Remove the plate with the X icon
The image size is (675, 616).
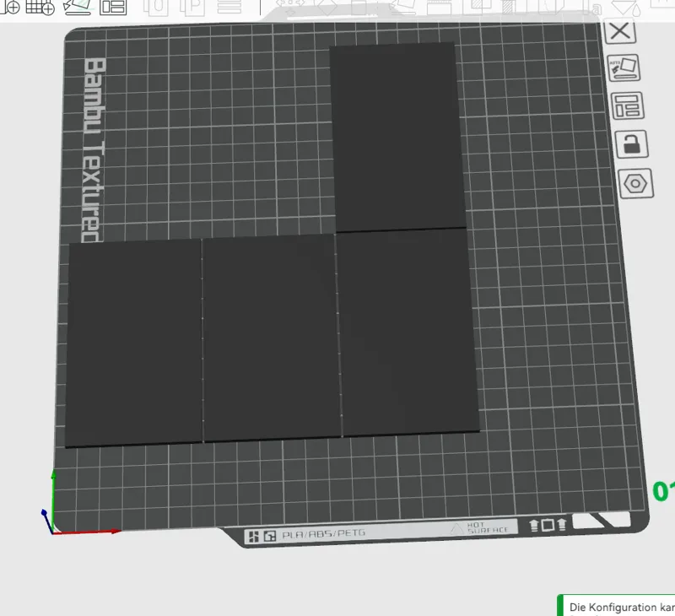pos(620,31)
